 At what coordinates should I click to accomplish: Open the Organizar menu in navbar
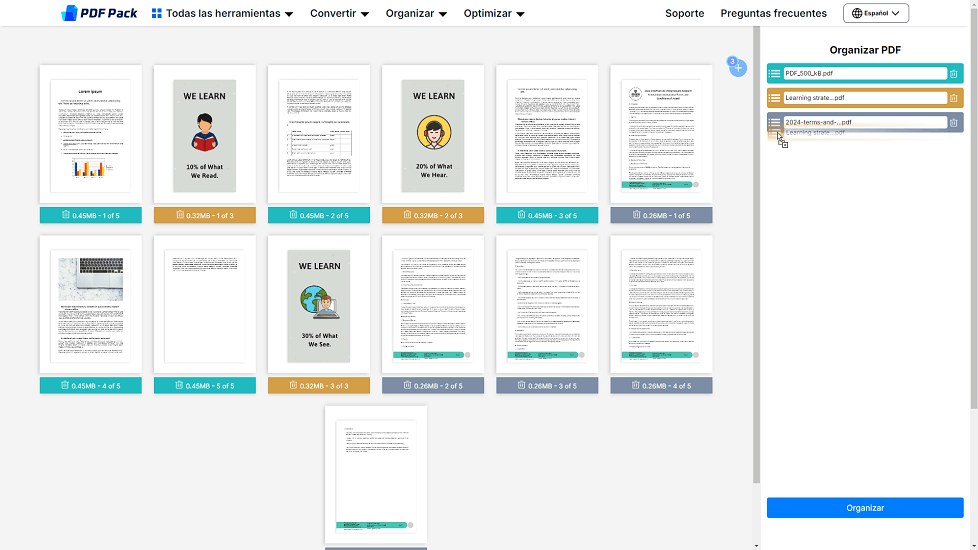coord(416,14)
